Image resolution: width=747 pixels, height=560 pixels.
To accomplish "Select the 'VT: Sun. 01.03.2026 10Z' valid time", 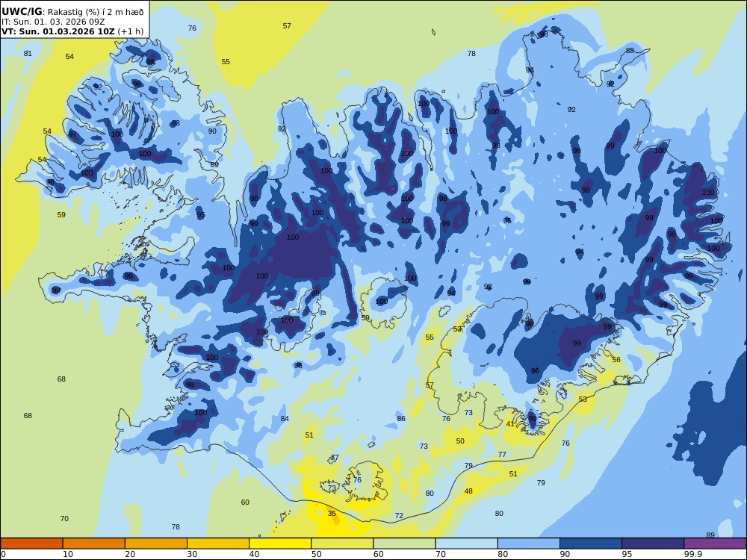I will point(58,31).
